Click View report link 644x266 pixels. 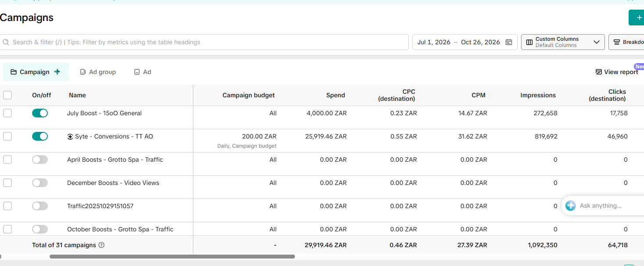click(x=617, y=72)
